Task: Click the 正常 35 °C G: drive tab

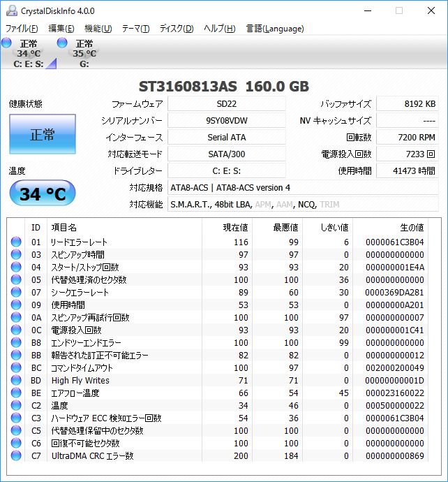Action: tap(79, 54)
